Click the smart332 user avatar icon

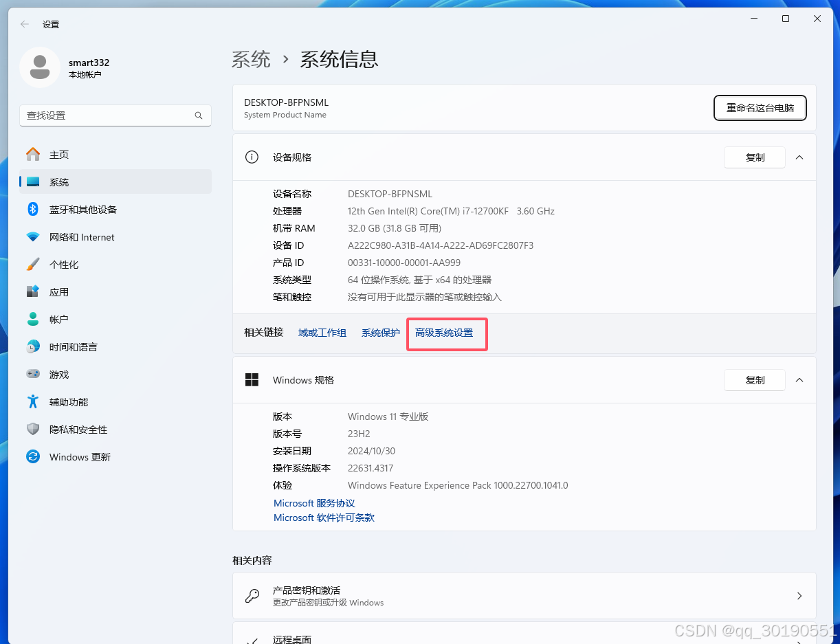[x=40, y=67]
